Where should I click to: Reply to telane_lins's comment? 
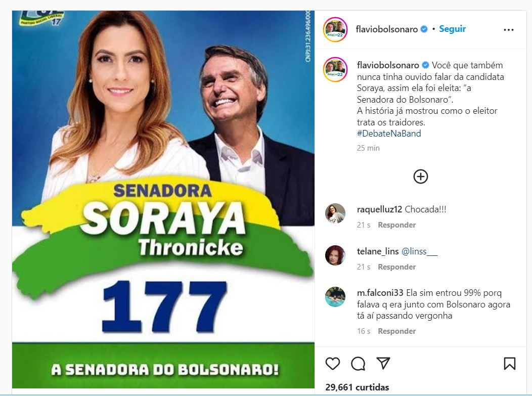(x=396, y=267)
